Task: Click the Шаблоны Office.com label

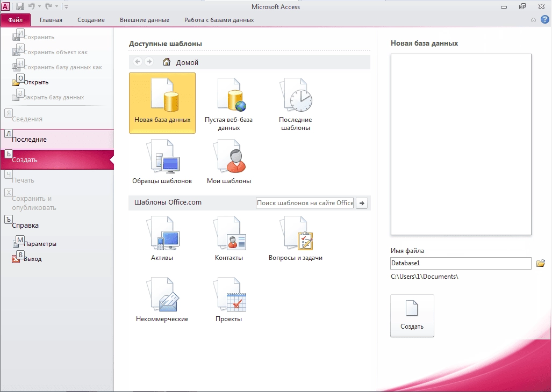Action: tap(168, 202)
